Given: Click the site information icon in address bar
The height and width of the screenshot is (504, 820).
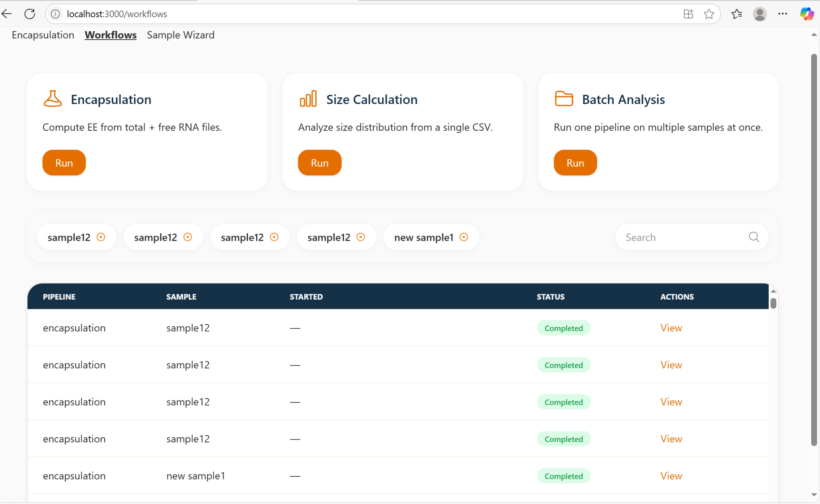Looking at the screenshot, I should (55, 14).
